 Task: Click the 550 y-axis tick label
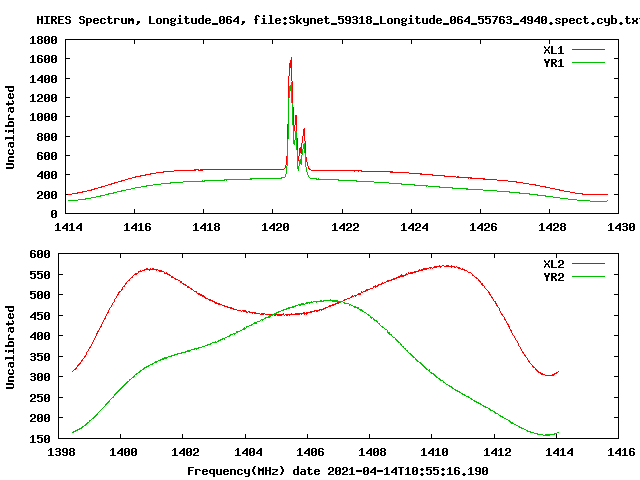coord(40,275)
